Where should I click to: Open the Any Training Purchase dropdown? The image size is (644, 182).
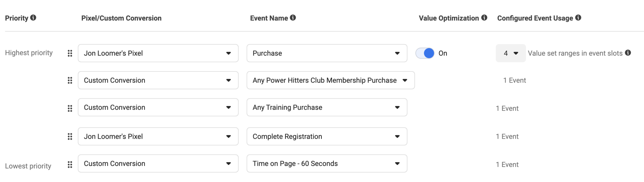(327, 107)
